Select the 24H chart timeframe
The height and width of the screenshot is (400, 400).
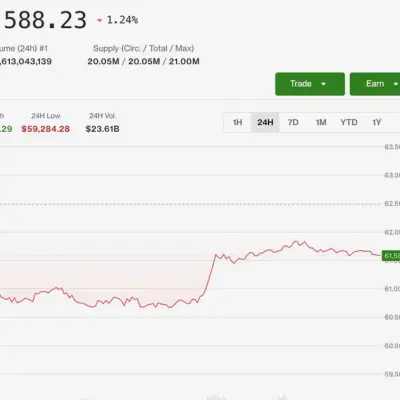[265, 123]
